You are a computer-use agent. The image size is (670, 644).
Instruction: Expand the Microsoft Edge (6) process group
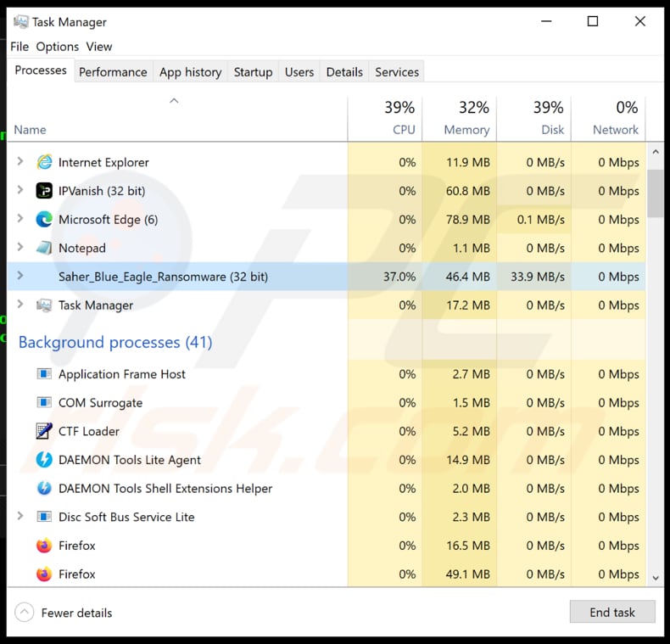coord(20,219)
